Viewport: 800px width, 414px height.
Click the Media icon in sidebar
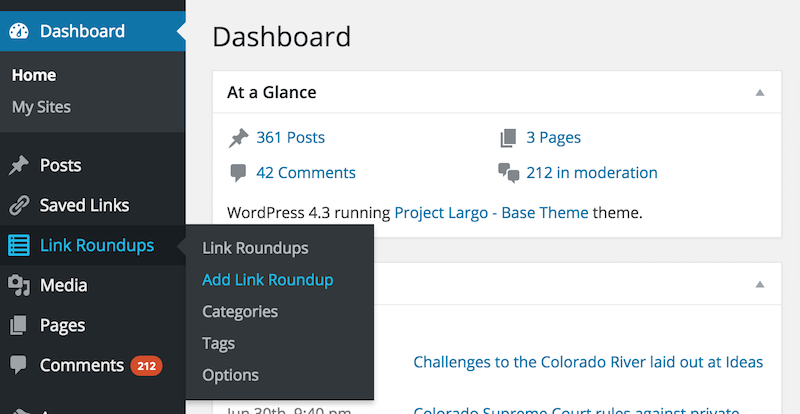[x=19, y=285]
